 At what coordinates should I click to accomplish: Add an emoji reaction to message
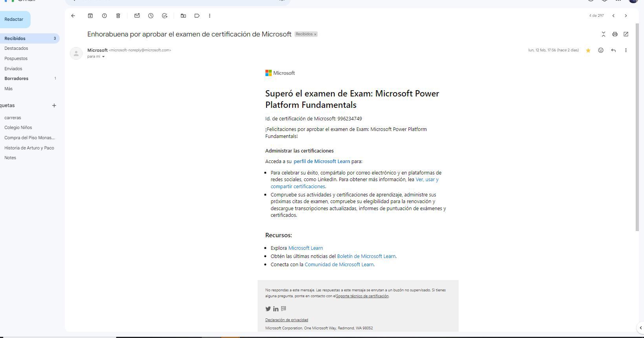(x=601, y=50)
